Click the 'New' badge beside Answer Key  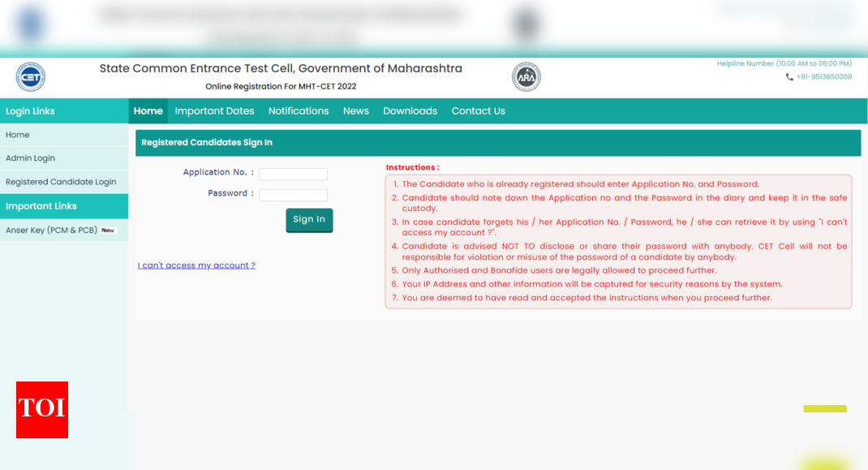point(106,230)
